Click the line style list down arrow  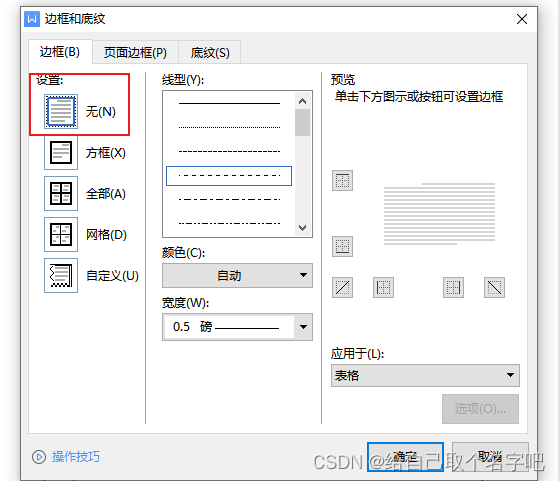[302, 228]
